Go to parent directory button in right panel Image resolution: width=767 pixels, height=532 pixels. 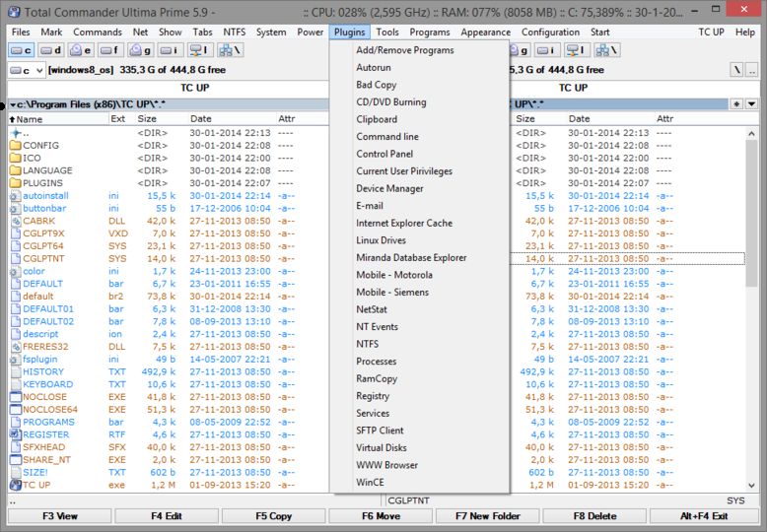point(752,70)
